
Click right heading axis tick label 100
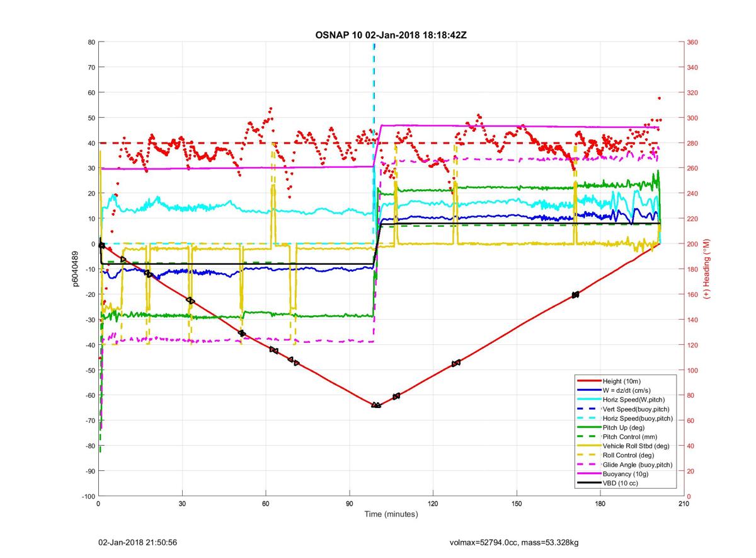pyautogui.click(x=692, y=370)
